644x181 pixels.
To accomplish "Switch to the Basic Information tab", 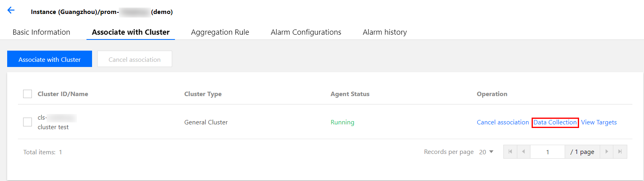I will pos(41,32).
